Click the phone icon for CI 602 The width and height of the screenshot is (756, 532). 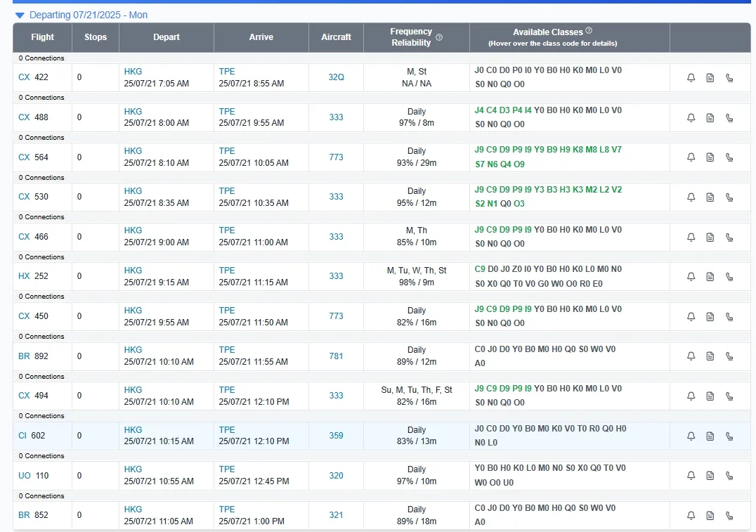729,436
